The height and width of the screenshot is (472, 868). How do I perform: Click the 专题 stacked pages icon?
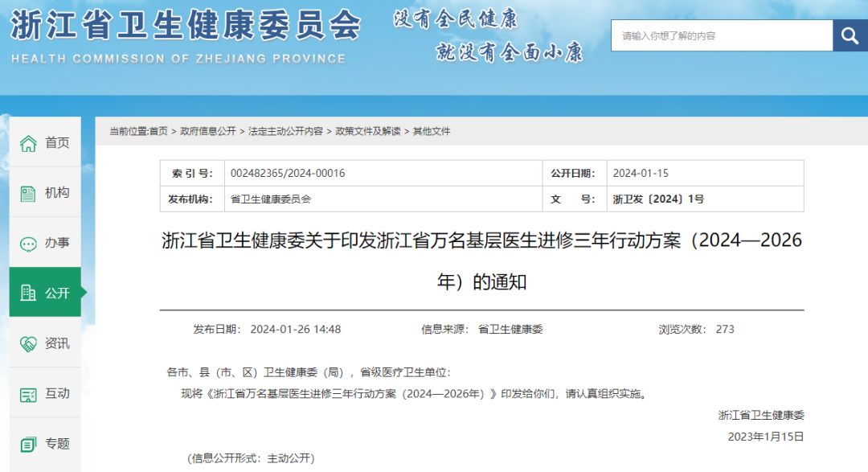tap(28, 445)
